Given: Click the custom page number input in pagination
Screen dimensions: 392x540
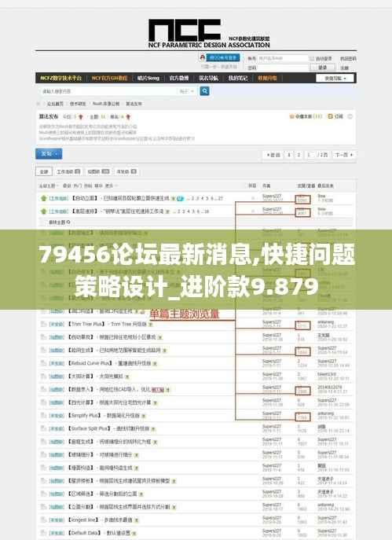Looking at the screenshot, I should pos(309,155).
